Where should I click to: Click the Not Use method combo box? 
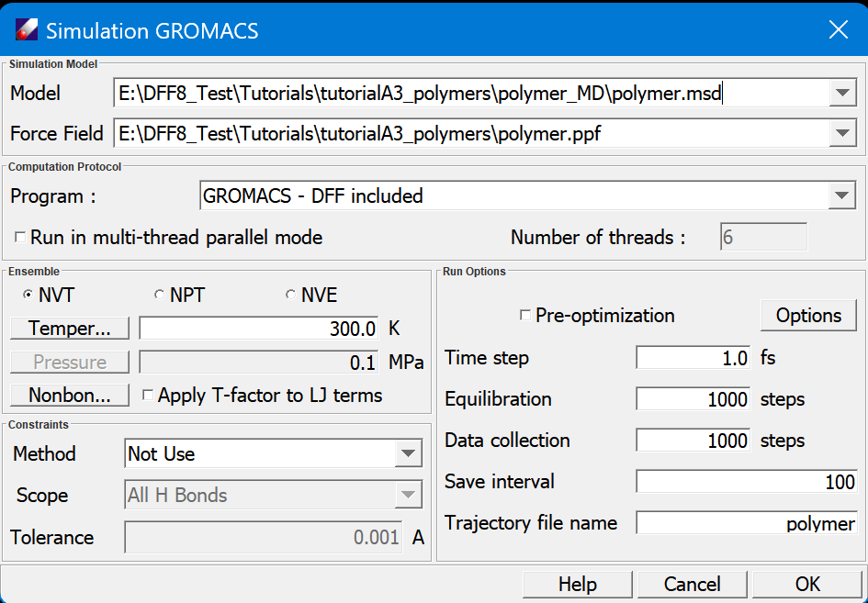(x=274, y=453)
